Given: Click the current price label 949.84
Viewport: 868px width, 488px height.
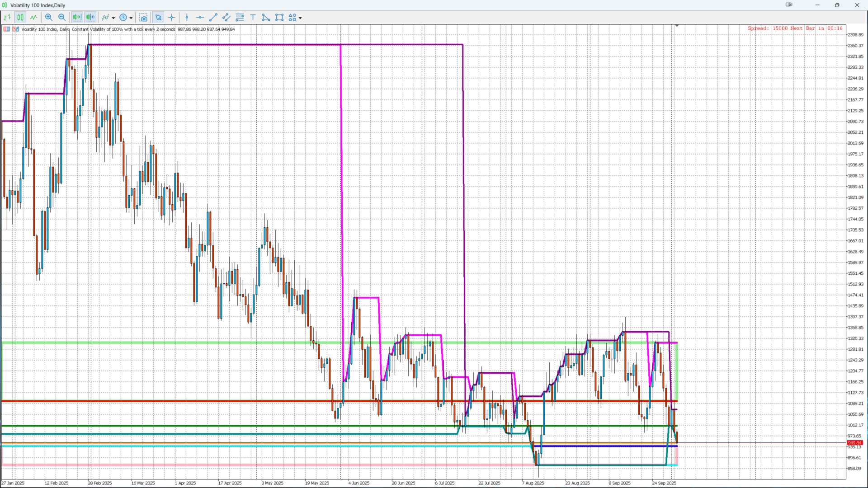Looking at the screenshot, I should click(854, 443).
